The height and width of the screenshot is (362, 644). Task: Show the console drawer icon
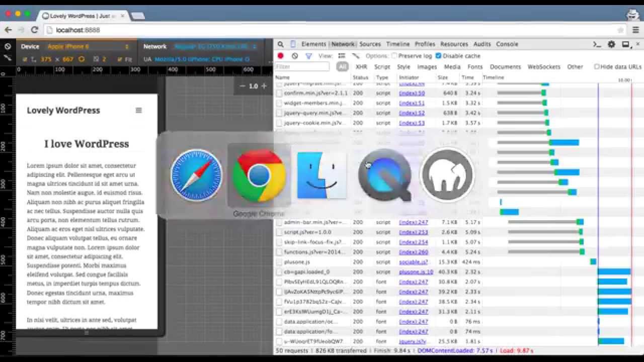(x=597, y=44)
